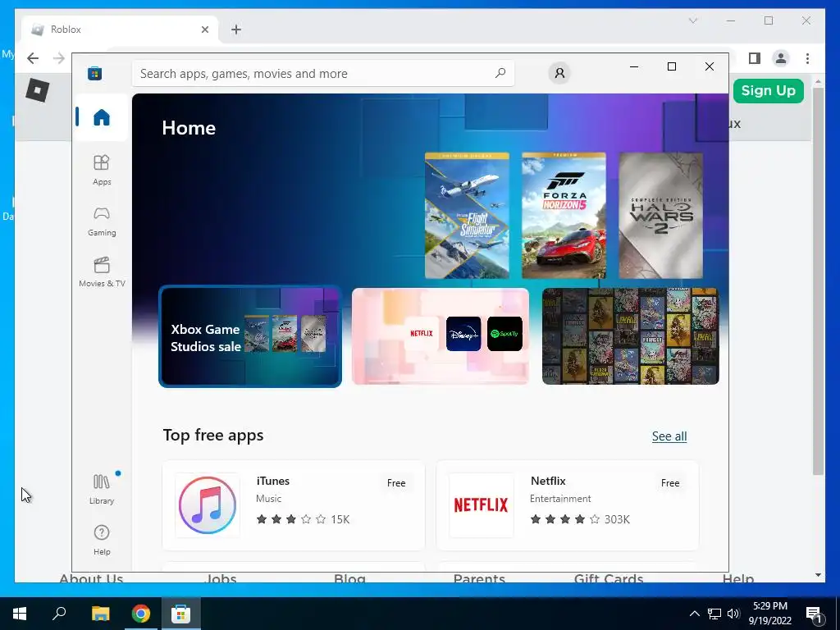The width and height of the screenshot is (840, 630).
Task: Go to the Gaming section
Action: click(101, 221)
